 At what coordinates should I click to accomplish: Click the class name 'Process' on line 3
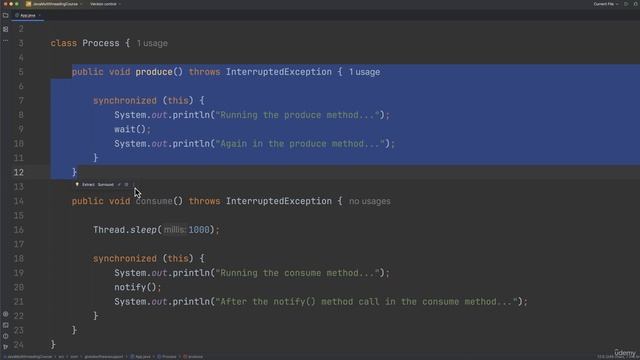pos(101,43)
